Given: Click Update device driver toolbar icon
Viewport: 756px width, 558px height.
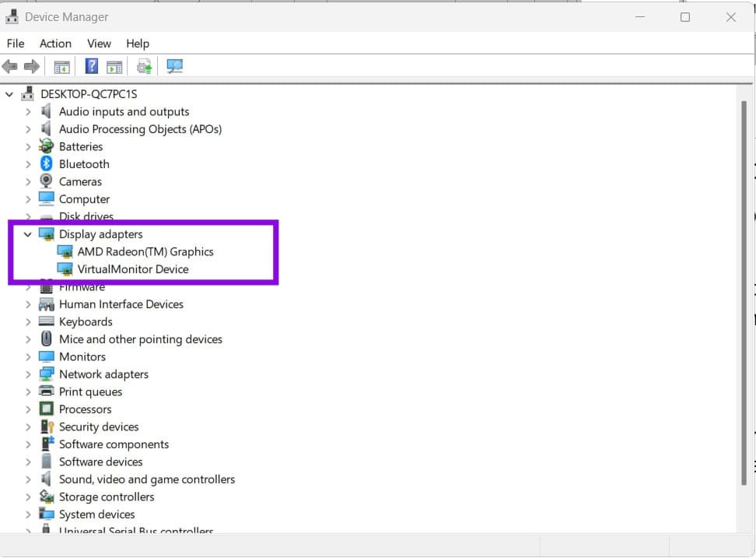Looking at the screenshot, I should [144, 66].
